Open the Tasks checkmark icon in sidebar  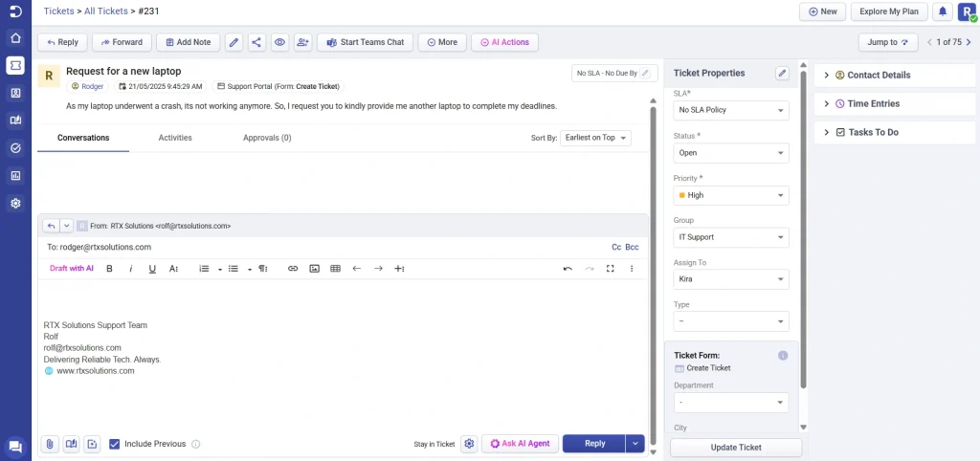click(x=15, y=148)
